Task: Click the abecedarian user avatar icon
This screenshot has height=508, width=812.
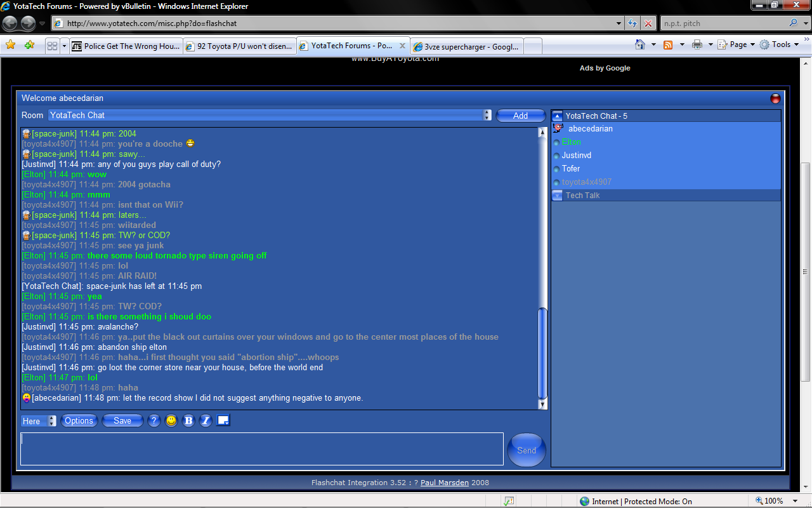Action: coord(558,128)
